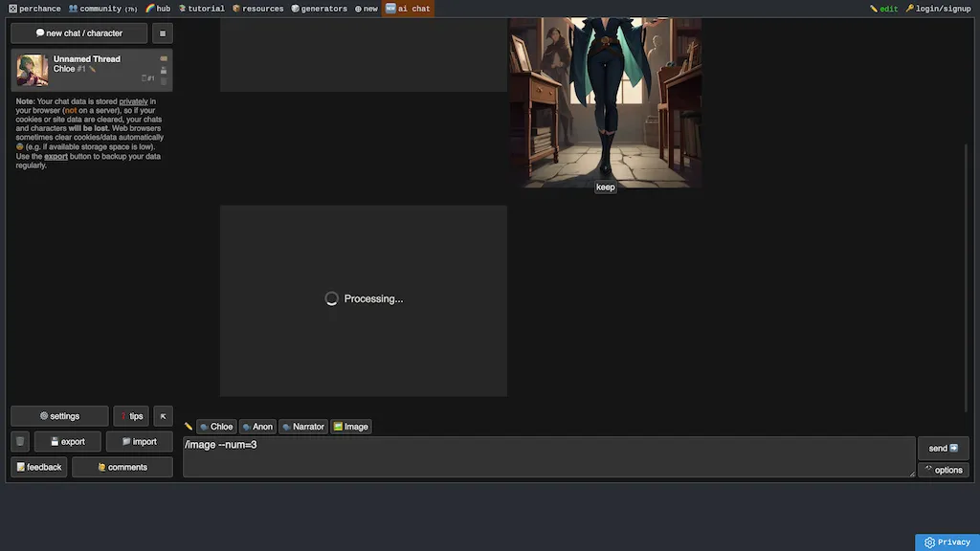Select the Anon reply shortcut
980x551 pixels.
tap(257, 427)
